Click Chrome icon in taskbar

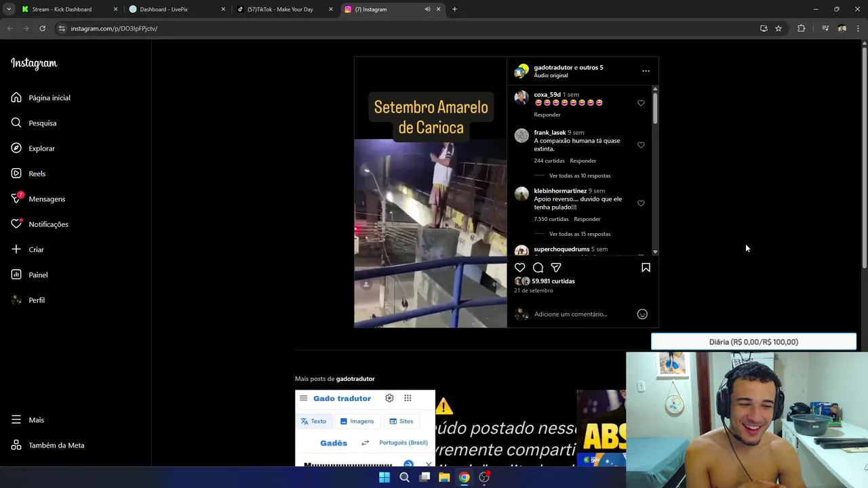tap(464, 477)
